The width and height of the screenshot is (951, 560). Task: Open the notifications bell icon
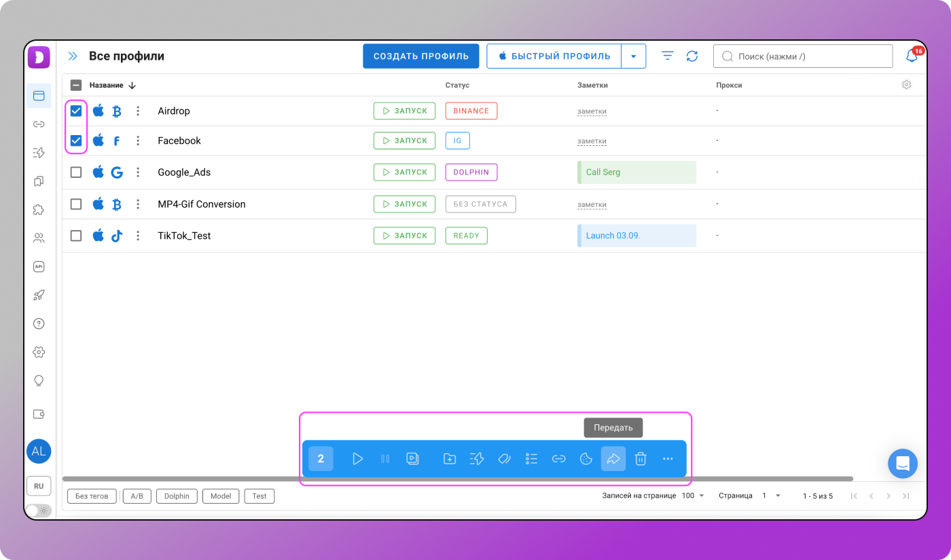pyautogui.click(x=912, y=56)
